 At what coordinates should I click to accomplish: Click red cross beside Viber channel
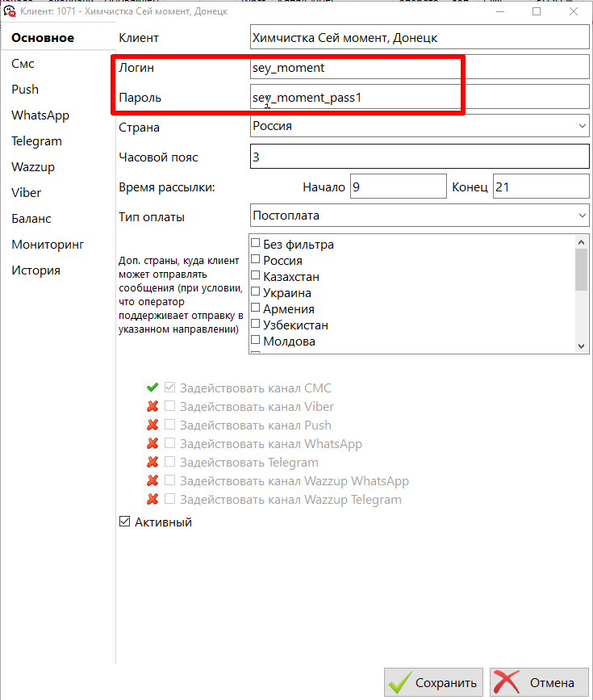[152, 406]
